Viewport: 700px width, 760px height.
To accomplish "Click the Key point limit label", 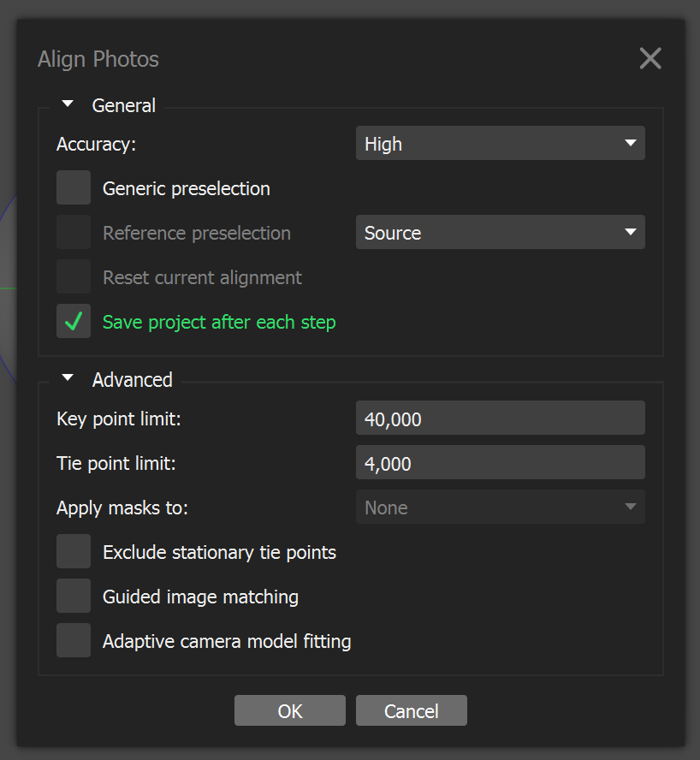I will [119, 419].
